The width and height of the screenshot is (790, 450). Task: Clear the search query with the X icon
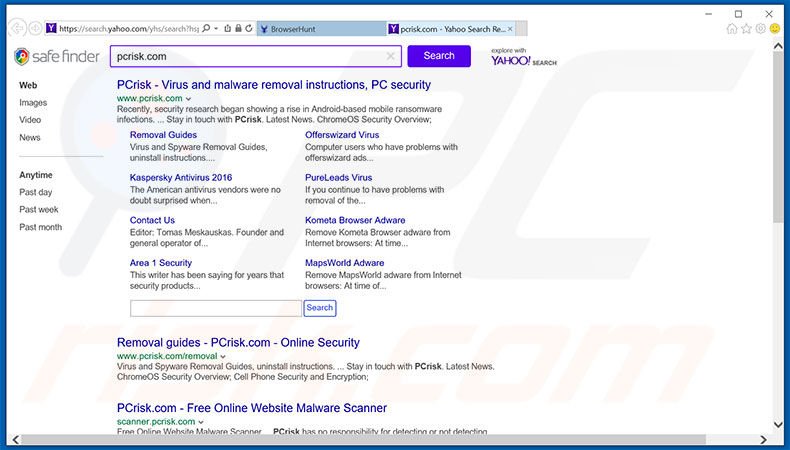pos(390,56)
